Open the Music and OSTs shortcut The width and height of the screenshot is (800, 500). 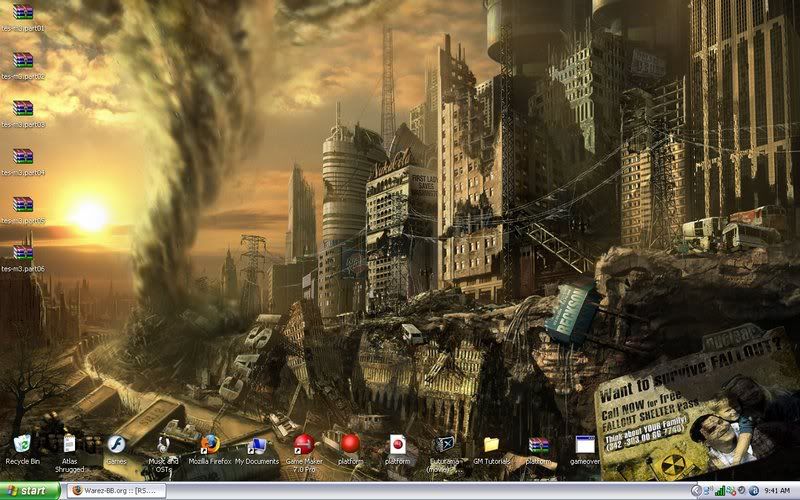click(163, 443)
